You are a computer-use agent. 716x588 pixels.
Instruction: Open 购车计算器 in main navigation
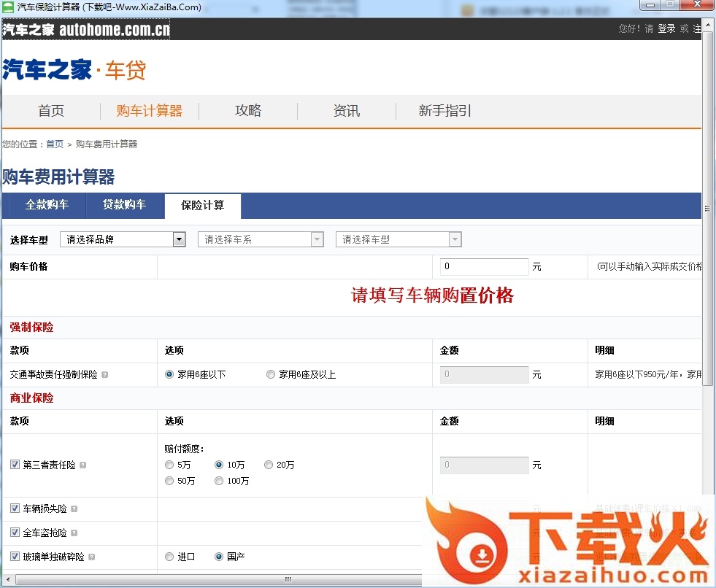point(150,110)
